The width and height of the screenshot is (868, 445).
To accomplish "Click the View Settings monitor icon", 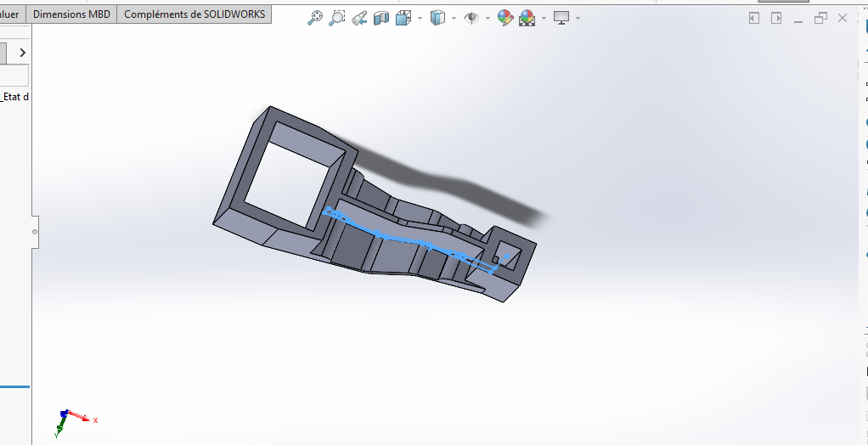I will pyautogui.click(x=561, y=18).
